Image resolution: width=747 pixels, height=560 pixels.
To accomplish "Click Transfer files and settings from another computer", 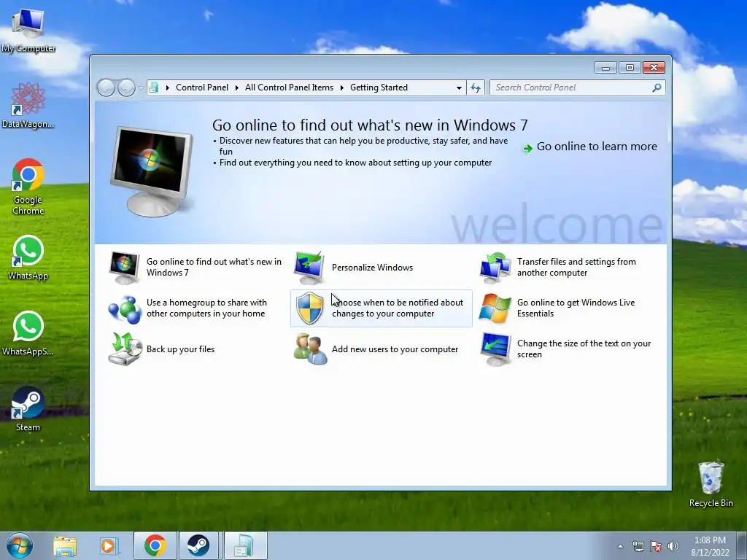I will [x=576, y=267].
